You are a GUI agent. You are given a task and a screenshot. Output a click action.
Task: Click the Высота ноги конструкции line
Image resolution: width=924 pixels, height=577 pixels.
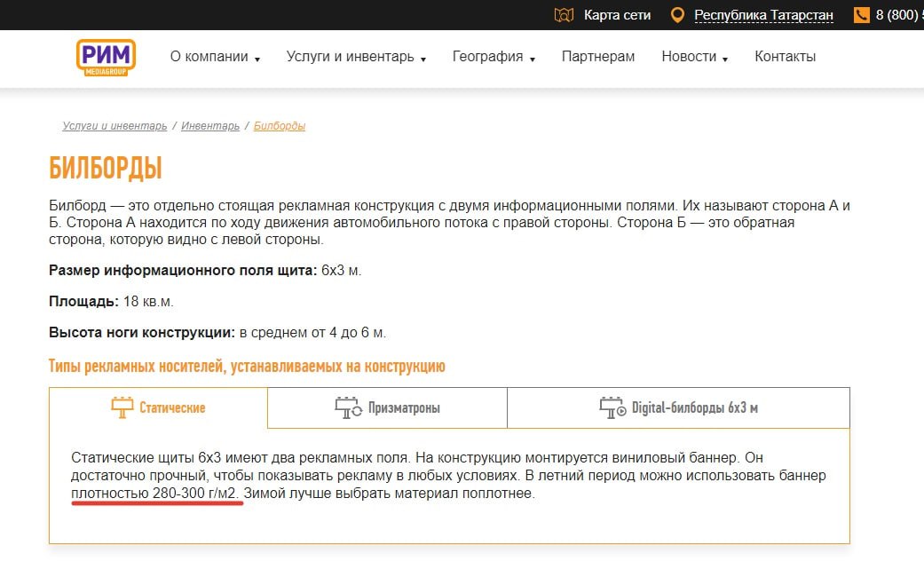[x=217, y=332]
